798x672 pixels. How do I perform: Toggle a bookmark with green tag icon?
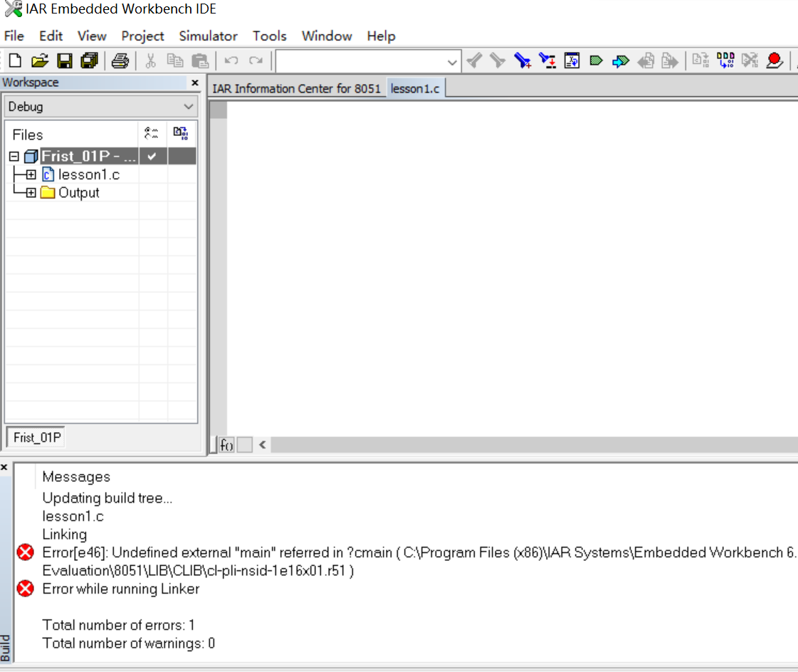coord(596,61)
